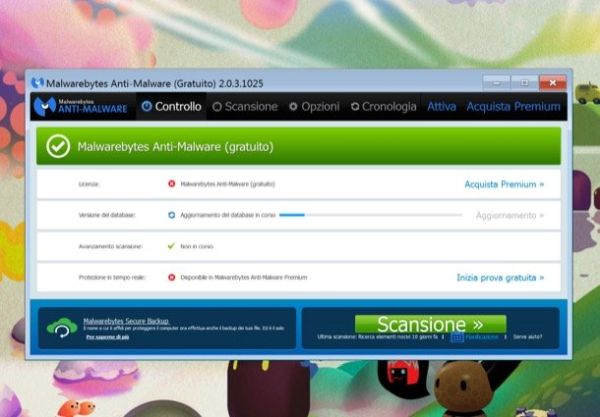Click 'Avanzamento scansione:' label
The height and width of the screenshot is (417, 600).
[x=111, y=246]
